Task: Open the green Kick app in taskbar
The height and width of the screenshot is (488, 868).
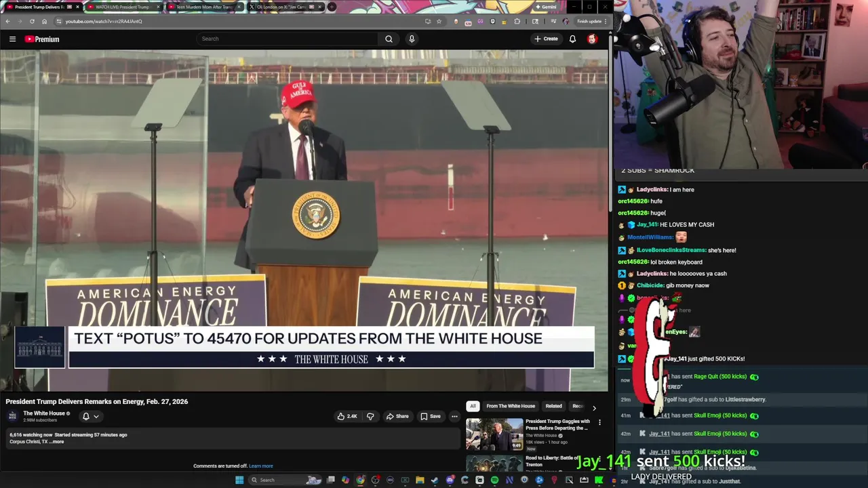Action: pos(599,480)
